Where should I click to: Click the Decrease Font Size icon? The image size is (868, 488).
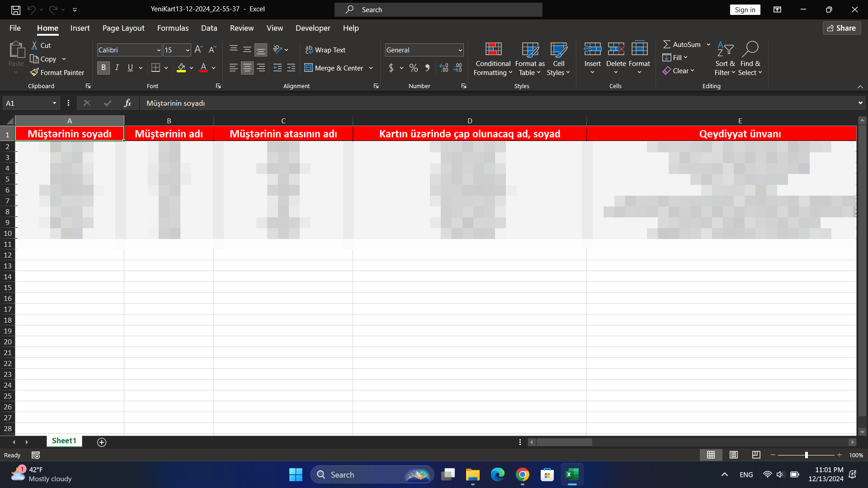point(212,50)
